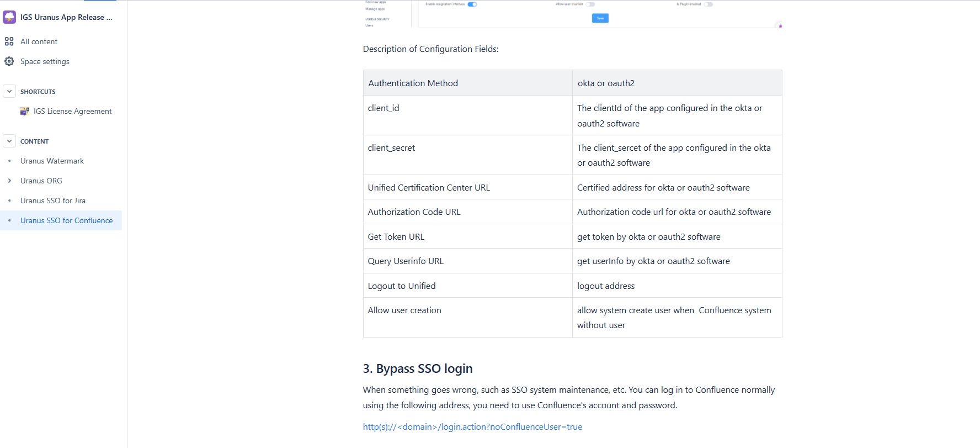The height and width of the screenshot is (448, 980).
Task: Select the 'Unified Certification Center URL' cell
Action: coord(468,187)
